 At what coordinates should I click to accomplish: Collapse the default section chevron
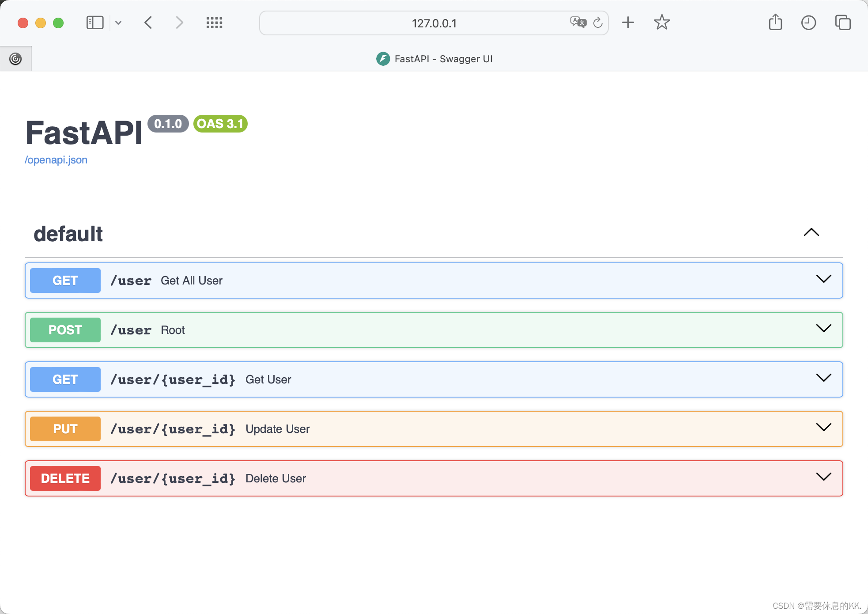811,232
